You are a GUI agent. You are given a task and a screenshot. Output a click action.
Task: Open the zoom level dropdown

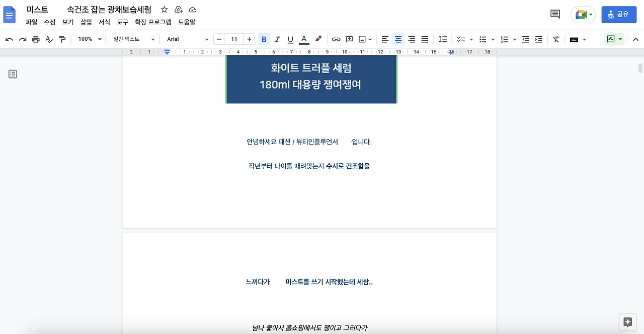(x=88, y=39)
